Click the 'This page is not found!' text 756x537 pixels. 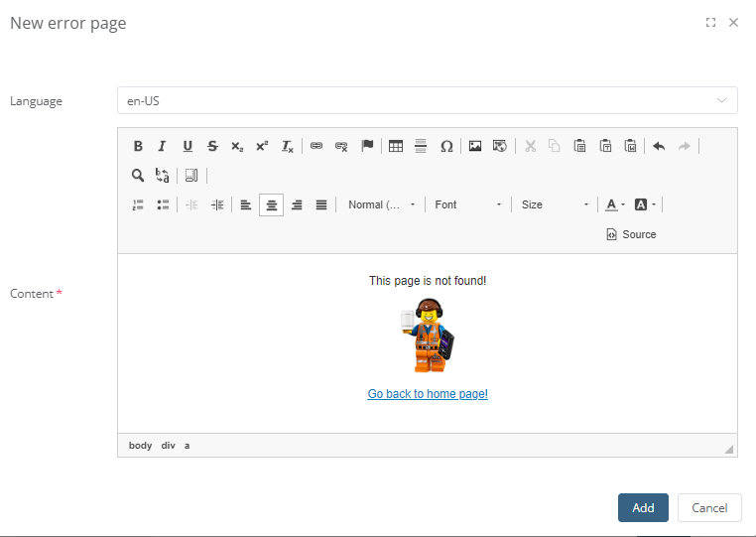click(x=428, y=281)
